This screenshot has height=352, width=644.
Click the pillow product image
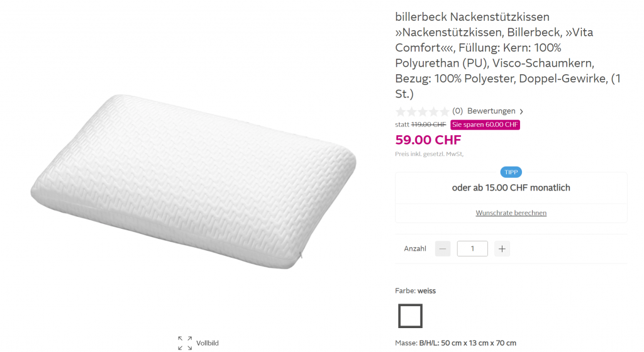tap(196, 181)
